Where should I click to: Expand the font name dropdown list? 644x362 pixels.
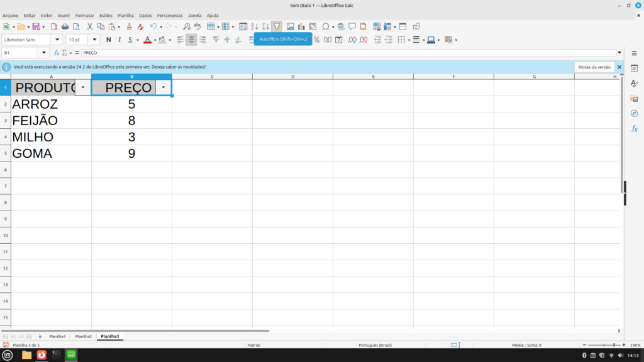[x=58, y=40]
